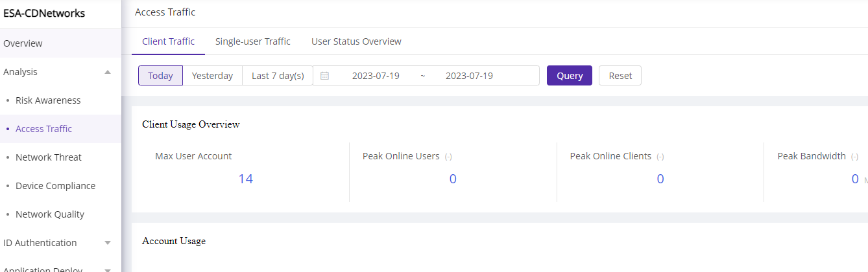Open the Network Quality page
Viewport: 868px width, 272px height.
[x=50, y=214]
